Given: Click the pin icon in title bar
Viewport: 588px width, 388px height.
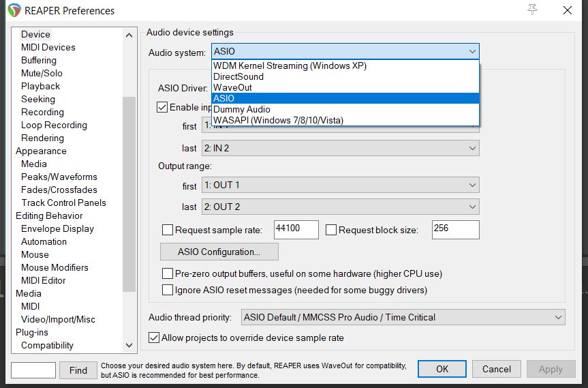Looking at the screenshot, I should [532, 10].
